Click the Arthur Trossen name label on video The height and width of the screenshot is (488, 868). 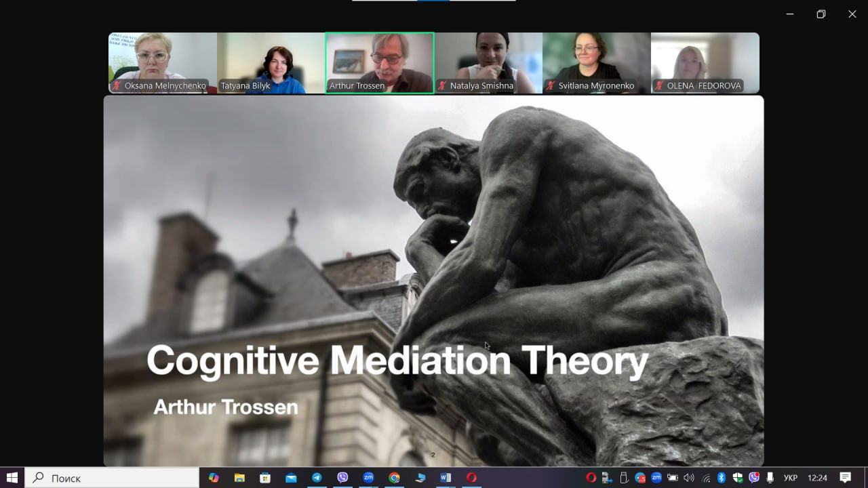point(357,86)
